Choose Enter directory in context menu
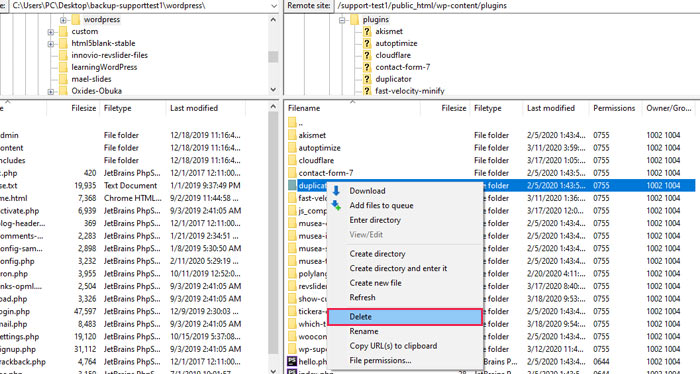The image size is (700, 374). 405,220
